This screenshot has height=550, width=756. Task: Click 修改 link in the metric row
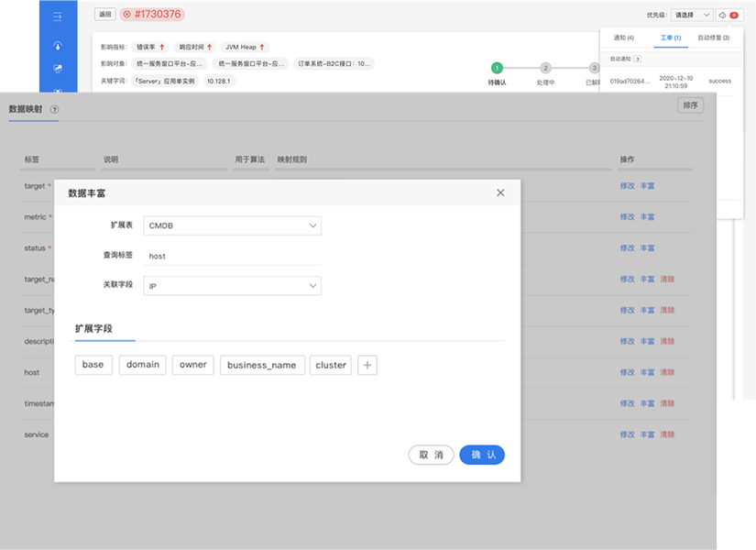(x=628, y=217)
